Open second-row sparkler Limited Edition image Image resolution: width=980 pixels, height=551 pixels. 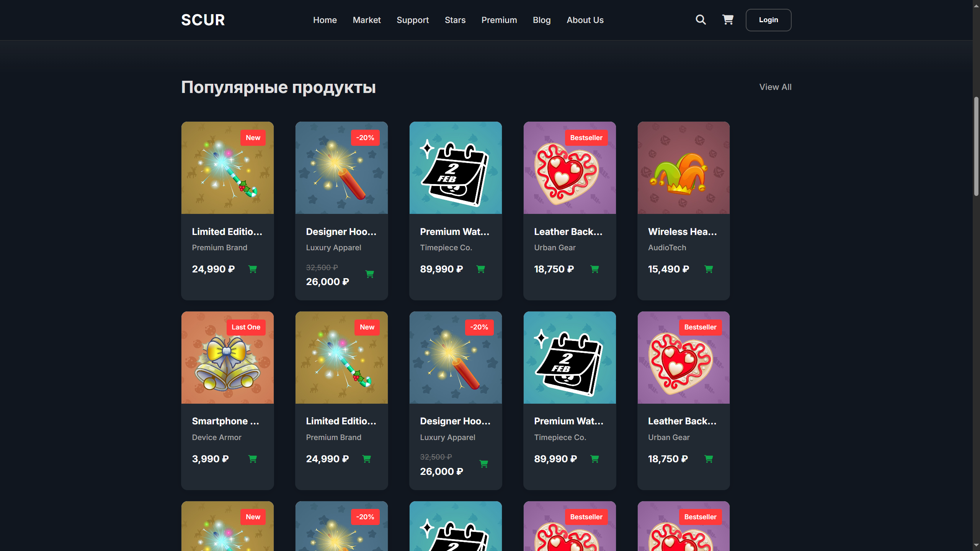tap(341, 357)
